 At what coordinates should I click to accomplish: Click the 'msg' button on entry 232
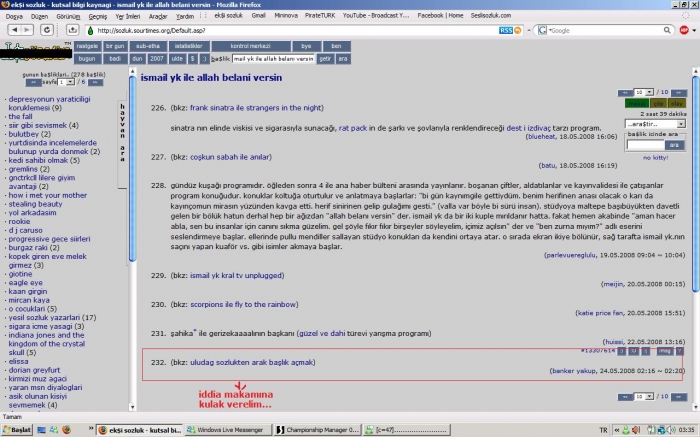coord(664,351)
